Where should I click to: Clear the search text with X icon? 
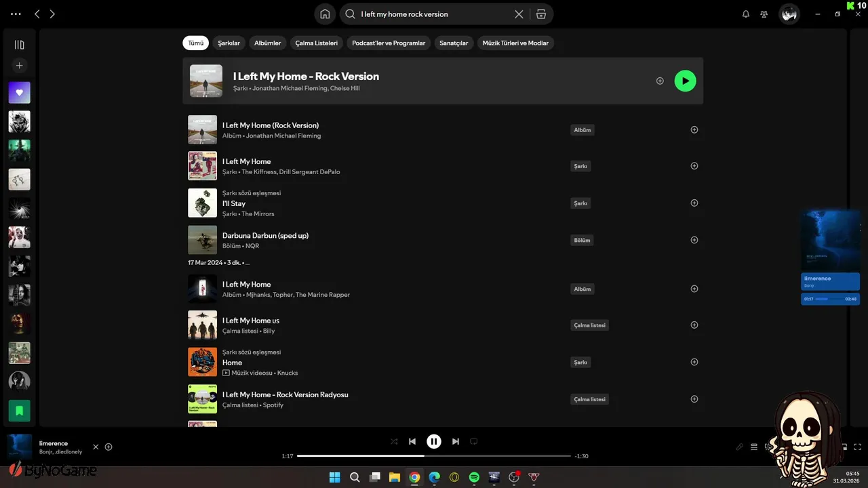pos(519,14)
